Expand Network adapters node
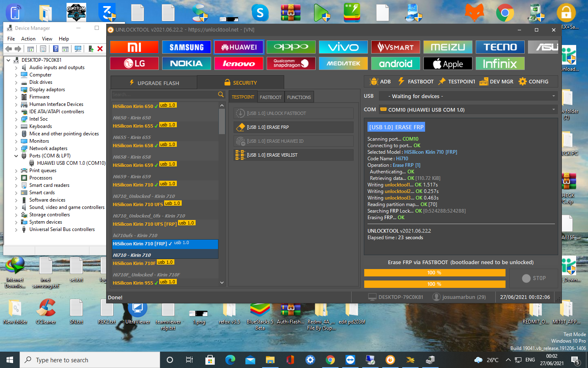588x368 pixels. pos(16,148)
